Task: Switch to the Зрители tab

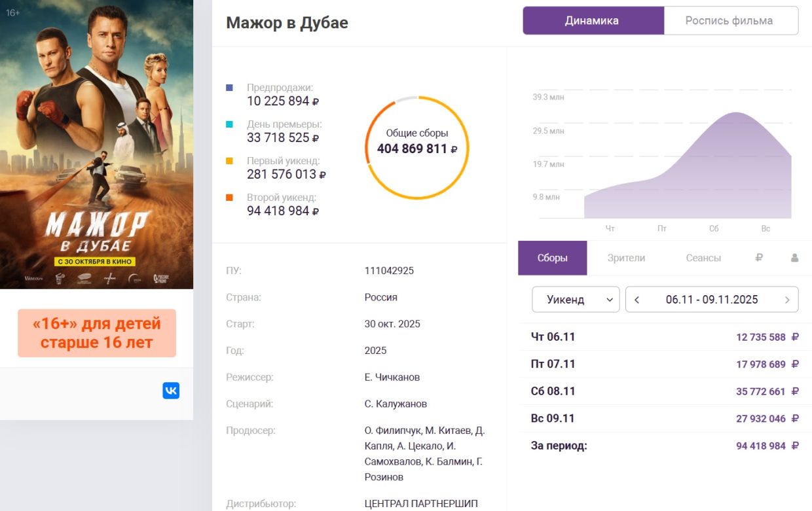Action: 626,258
